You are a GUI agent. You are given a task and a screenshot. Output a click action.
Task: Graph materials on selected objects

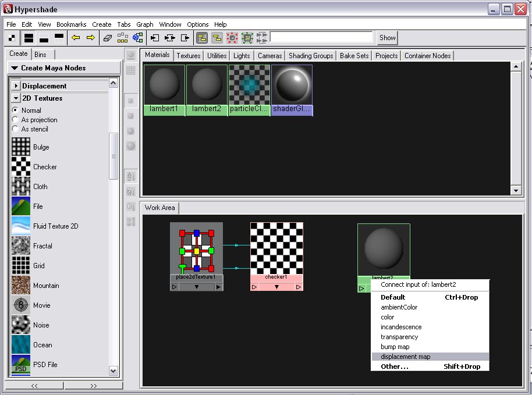pyautogui.click(x=138, y=38)
